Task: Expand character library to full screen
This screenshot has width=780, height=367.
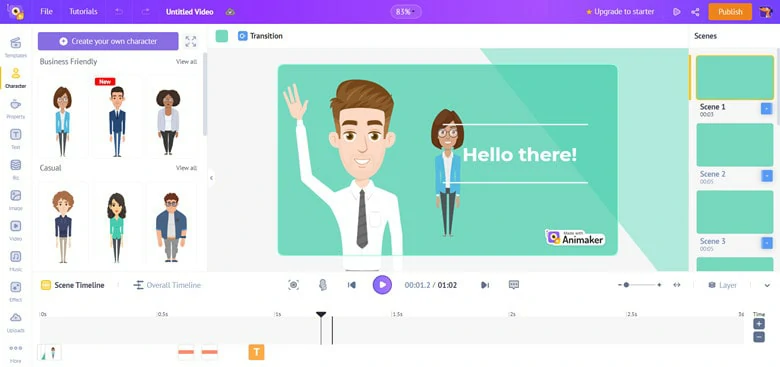Action: pyautogui.click(x=191, y=41)
